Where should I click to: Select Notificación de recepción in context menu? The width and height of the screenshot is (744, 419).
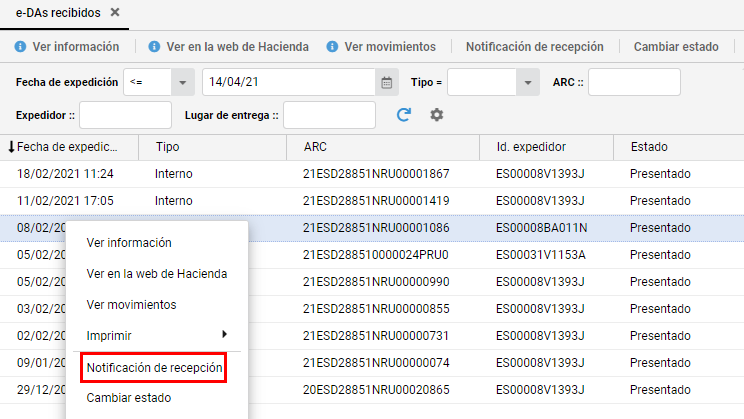[154, 368]
